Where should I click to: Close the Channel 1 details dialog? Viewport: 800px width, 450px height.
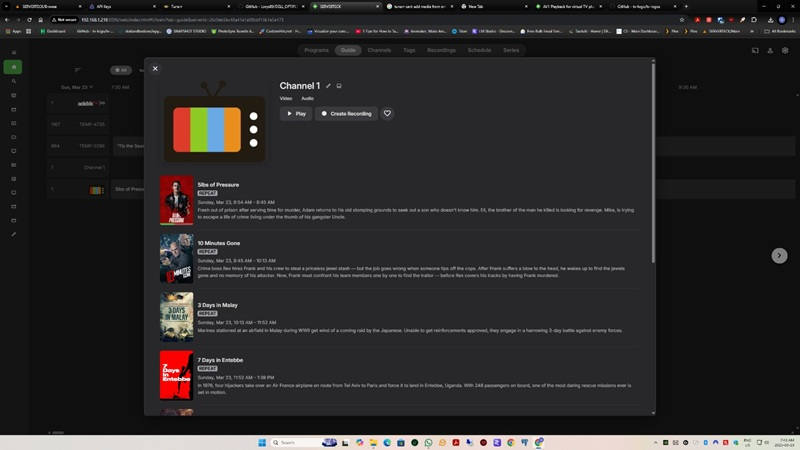pyautogui.click(x=155, y=68)
